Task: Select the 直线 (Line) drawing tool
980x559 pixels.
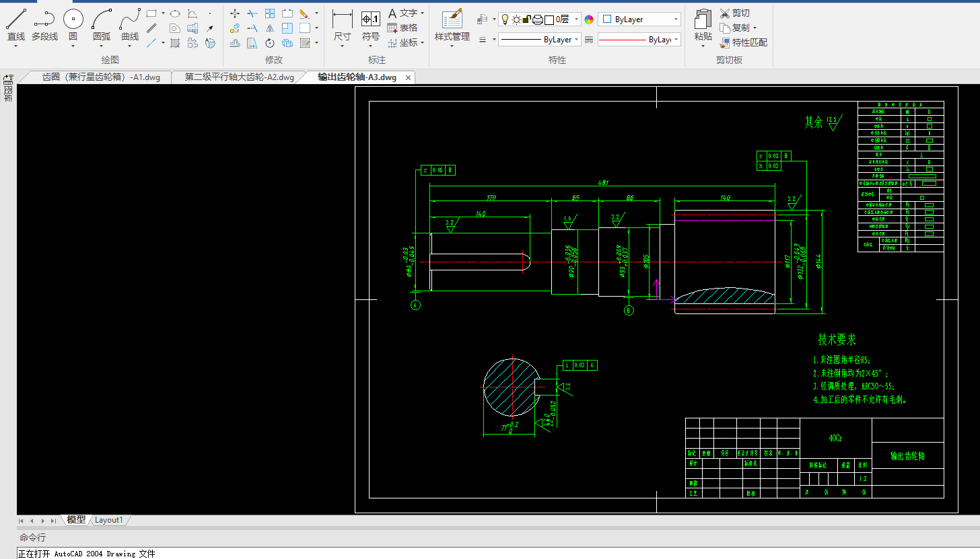Action: [16, 26]
